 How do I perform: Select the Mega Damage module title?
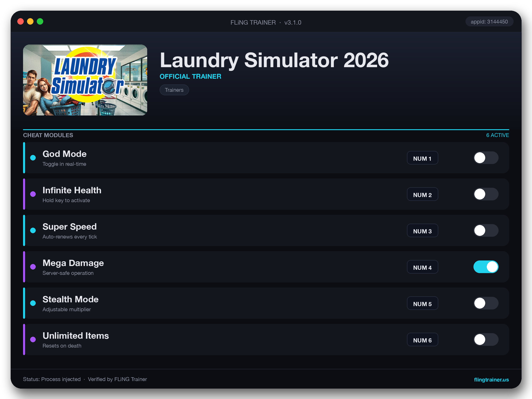(73, 263)
